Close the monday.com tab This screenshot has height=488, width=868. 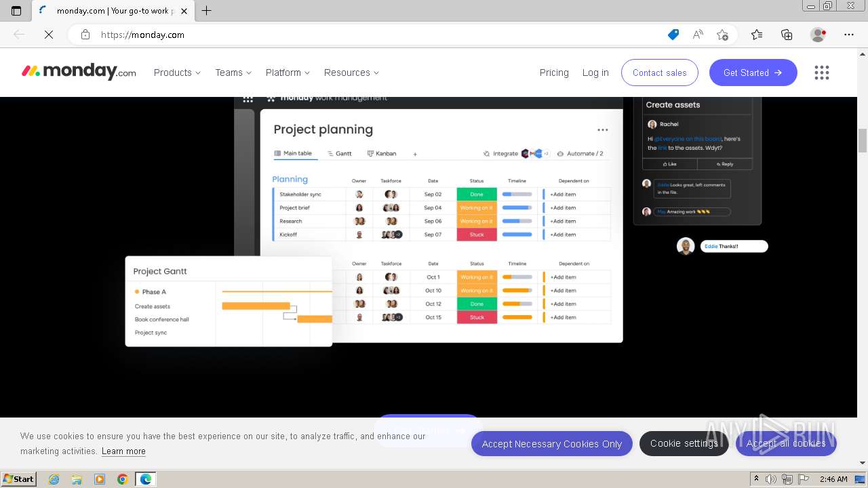pyautogui.click(x=184, y=11)
